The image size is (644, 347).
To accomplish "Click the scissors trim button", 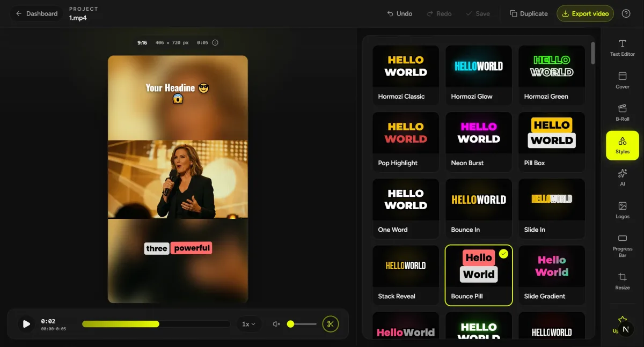I will coord(331,324).
